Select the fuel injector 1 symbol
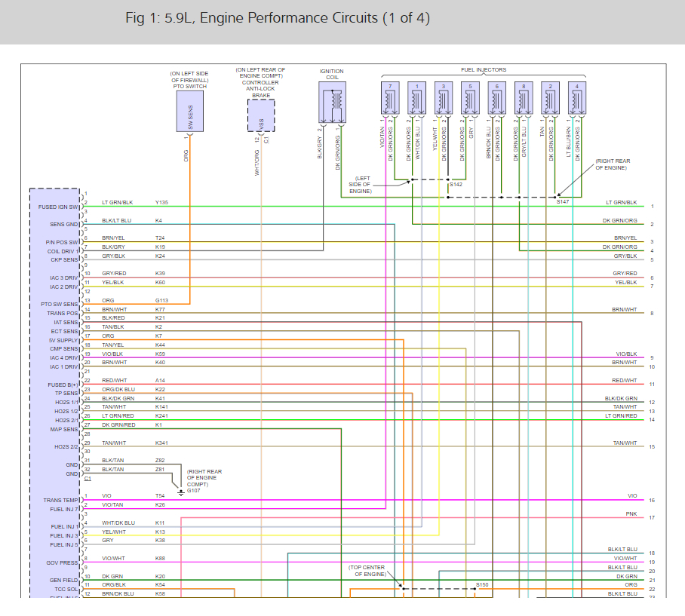Viewport: 685px width, 616px height. (417, 98)
